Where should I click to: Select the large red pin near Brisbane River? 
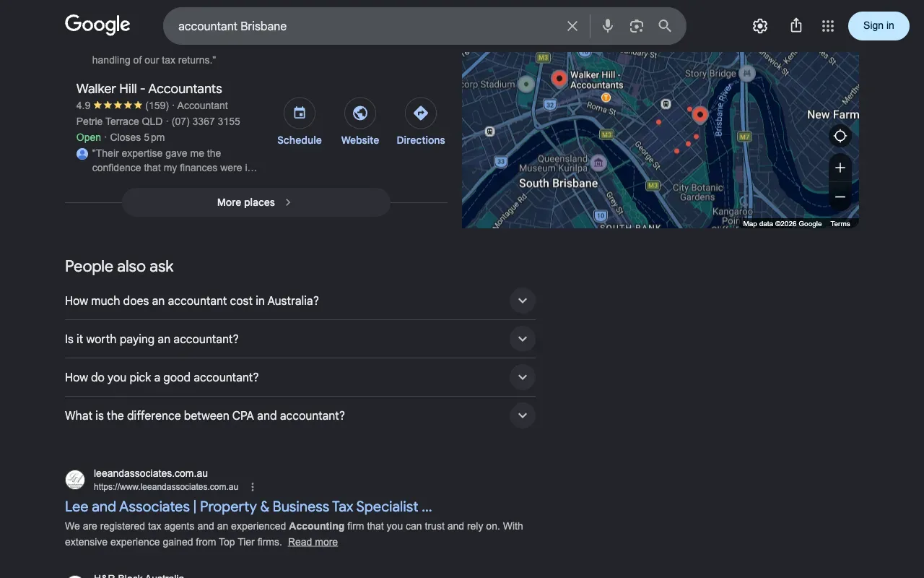pyautogui.click(x=699, y=115)
